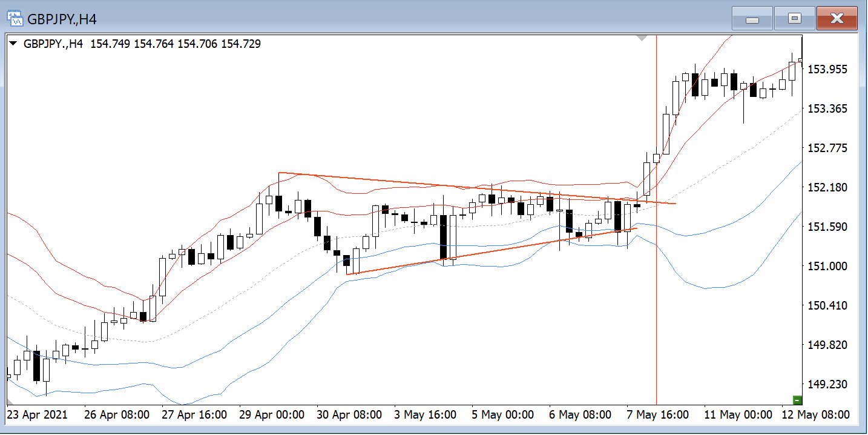The width and height of the screenshot is (868, 435).
Task: Click the 23 Apr 2021 date label
Action: (x=38, y=415)
